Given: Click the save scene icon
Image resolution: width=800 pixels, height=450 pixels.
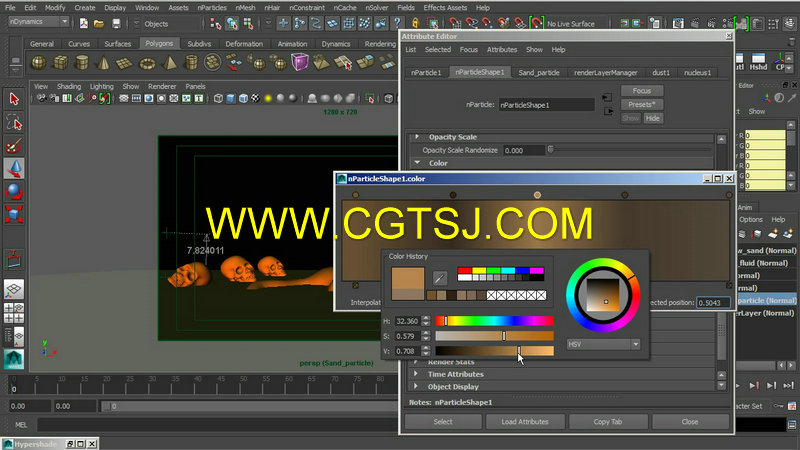Looking at the screenshot, I should pos(116,23).
